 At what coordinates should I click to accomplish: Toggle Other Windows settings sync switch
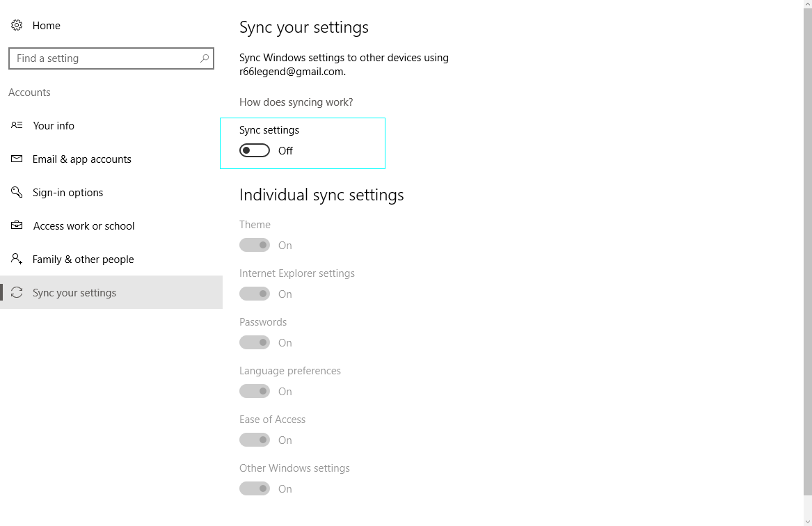254,488
